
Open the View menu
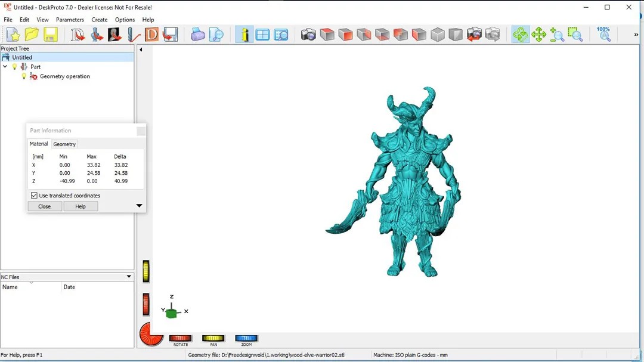pyautogui.click(x=42, y=20)
